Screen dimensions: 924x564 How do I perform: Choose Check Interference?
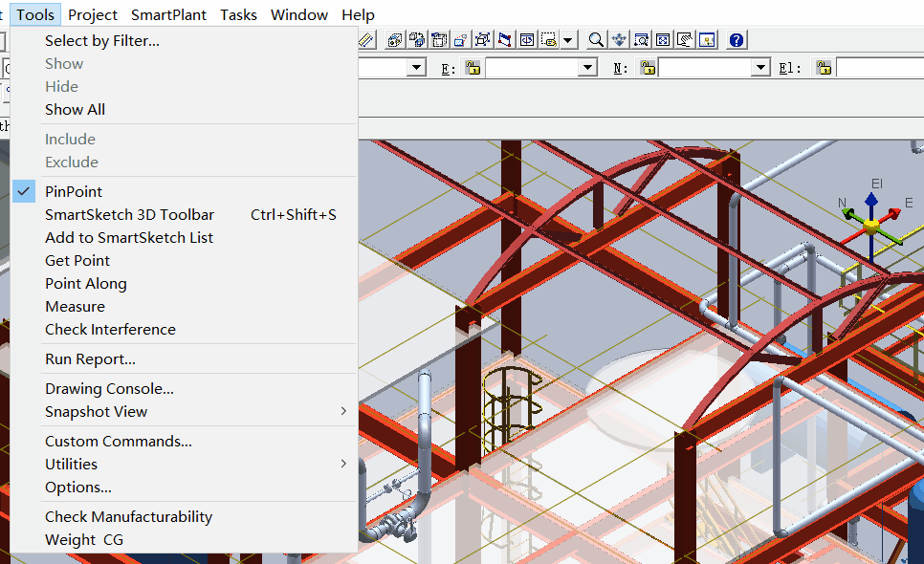(x=185, y=329)
